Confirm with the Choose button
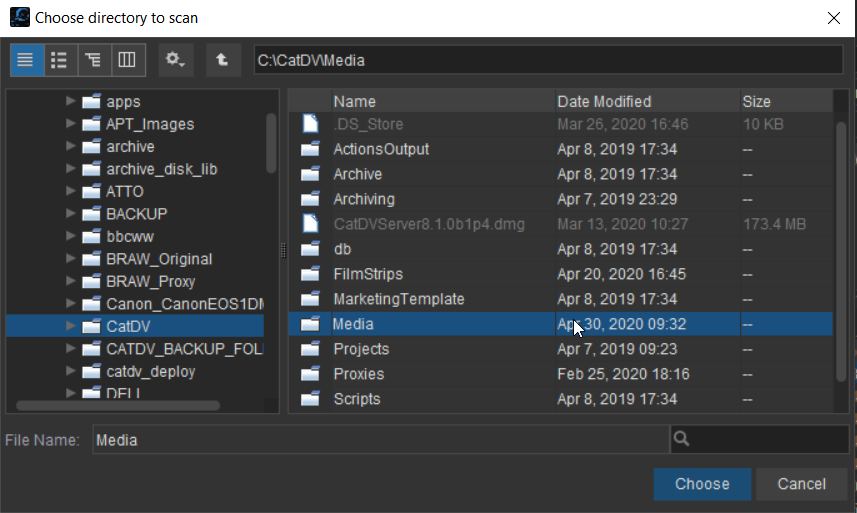 702,484
